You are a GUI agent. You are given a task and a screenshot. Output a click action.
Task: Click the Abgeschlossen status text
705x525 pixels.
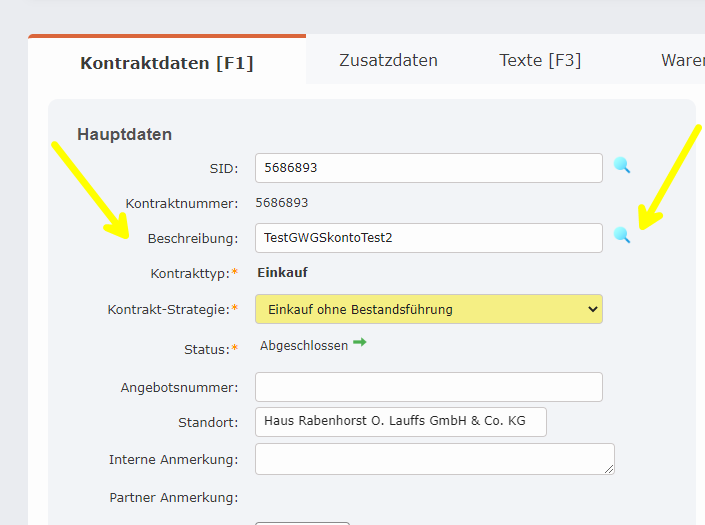(x=304, y=345)
